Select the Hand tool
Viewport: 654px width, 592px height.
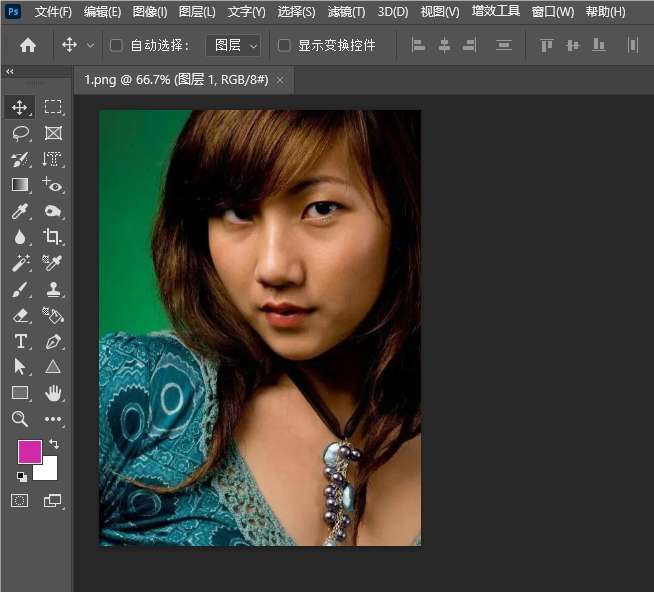pos(53,393)
